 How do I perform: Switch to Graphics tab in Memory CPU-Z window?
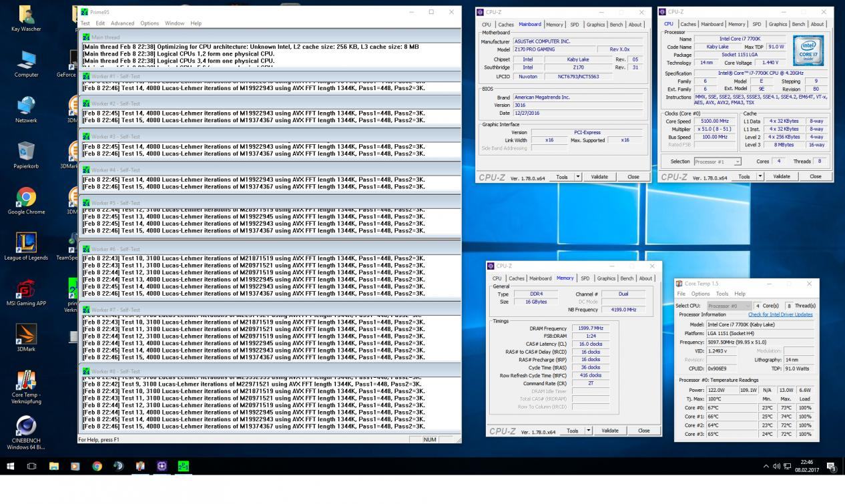(607, 278)
